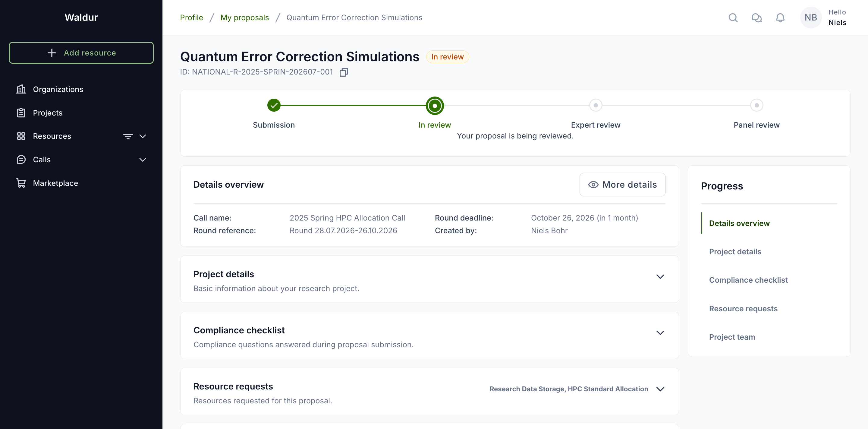Select Compliance checklist in Progress panel
868x429 pixels.
[748, 280]
